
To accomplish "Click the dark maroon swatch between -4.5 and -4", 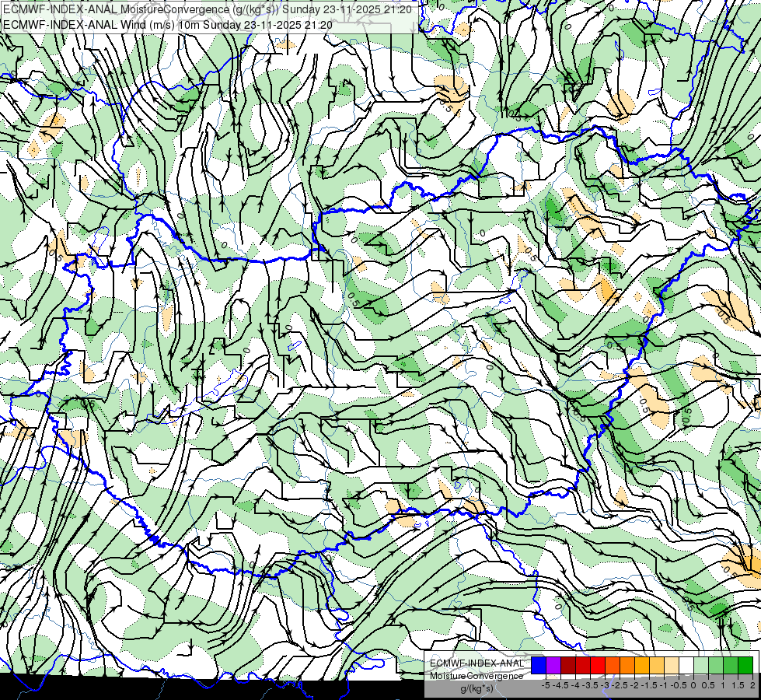I will click(x=568, y=665).
